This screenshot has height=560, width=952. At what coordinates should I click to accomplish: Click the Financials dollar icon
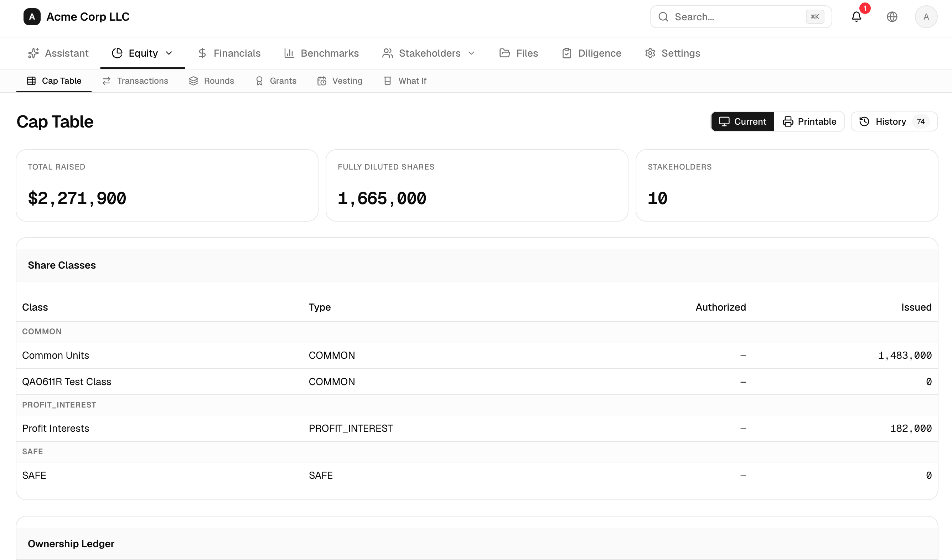202,53
